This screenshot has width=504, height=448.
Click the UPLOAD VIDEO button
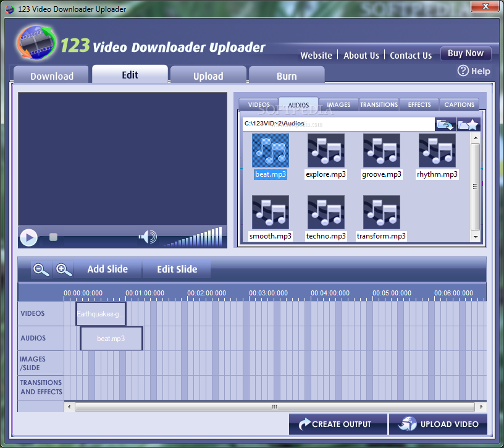(438, 424)
